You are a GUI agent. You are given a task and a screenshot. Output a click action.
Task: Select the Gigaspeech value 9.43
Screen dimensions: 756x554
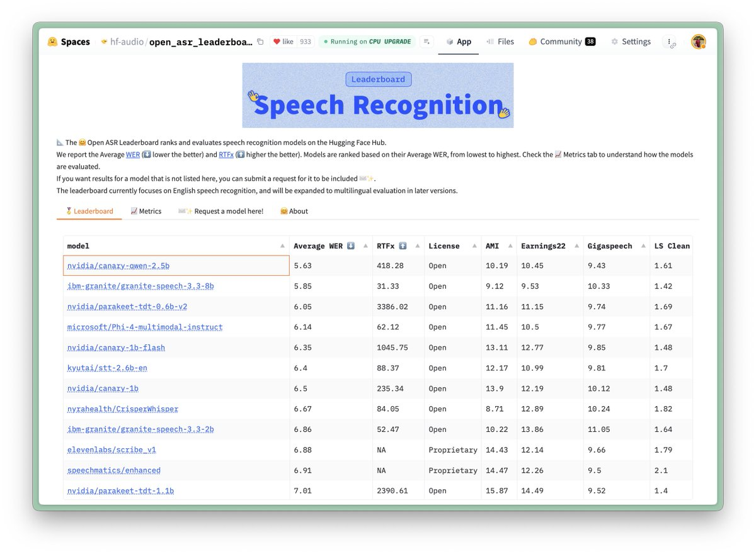click(617, 266)
